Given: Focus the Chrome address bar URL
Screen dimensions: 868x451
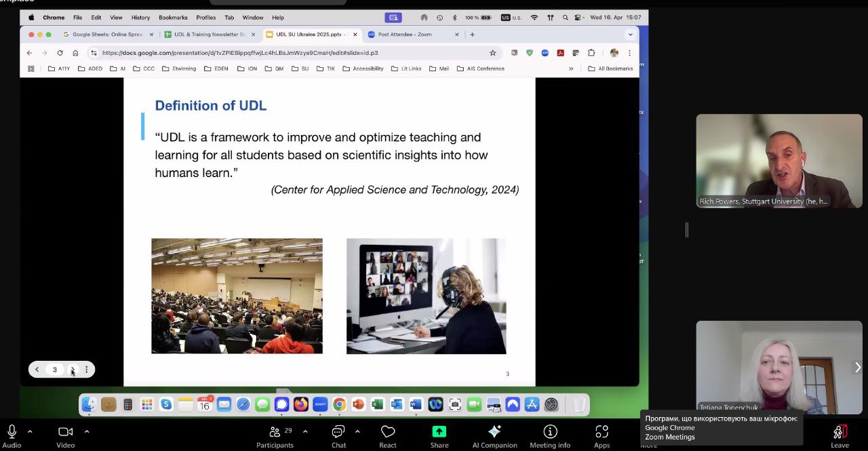Looking at the screenshot, I should [240, 53].
